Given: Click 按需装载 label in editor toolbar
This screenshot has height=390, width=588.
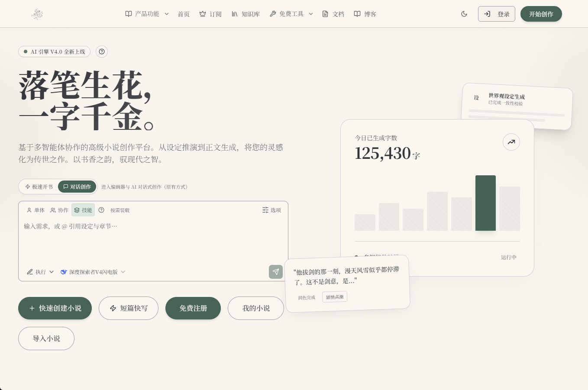Looking at the screenshot, I should (120, 210).
